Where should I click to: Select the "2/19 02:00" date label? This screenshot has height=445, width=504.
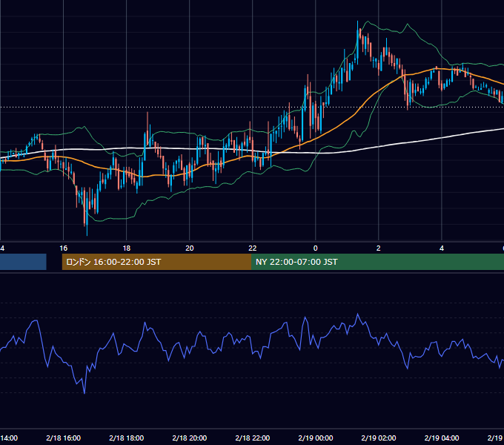pyautogui.click(x=378, y=438)
